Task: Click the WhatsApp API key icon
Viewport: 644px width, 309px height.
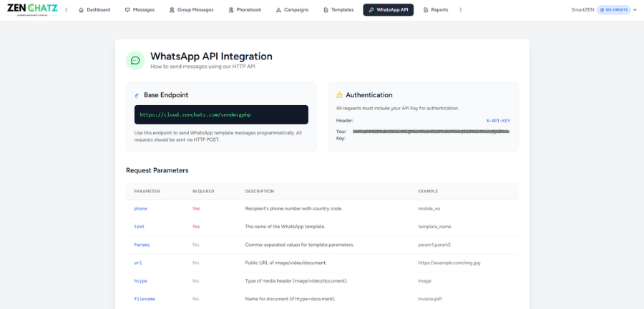Action: pyautogui.click(x=371, y=10)
